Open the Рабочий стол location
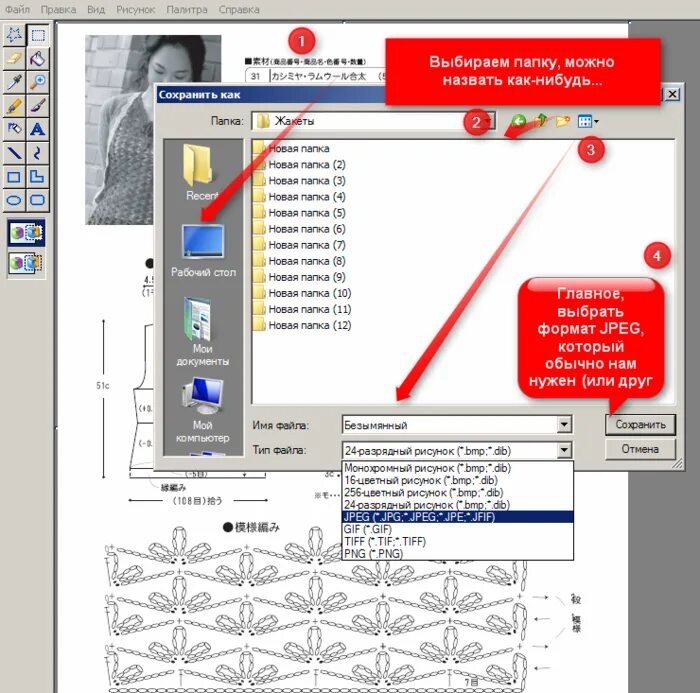 (203, 251)
